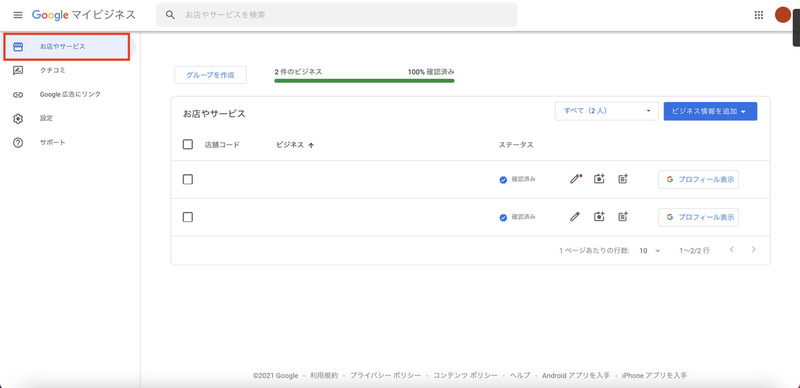Open the コンテンツ ポリシー footer link
Image resolution: width=800 pixels, height=388 pixels.
point(465,375)
